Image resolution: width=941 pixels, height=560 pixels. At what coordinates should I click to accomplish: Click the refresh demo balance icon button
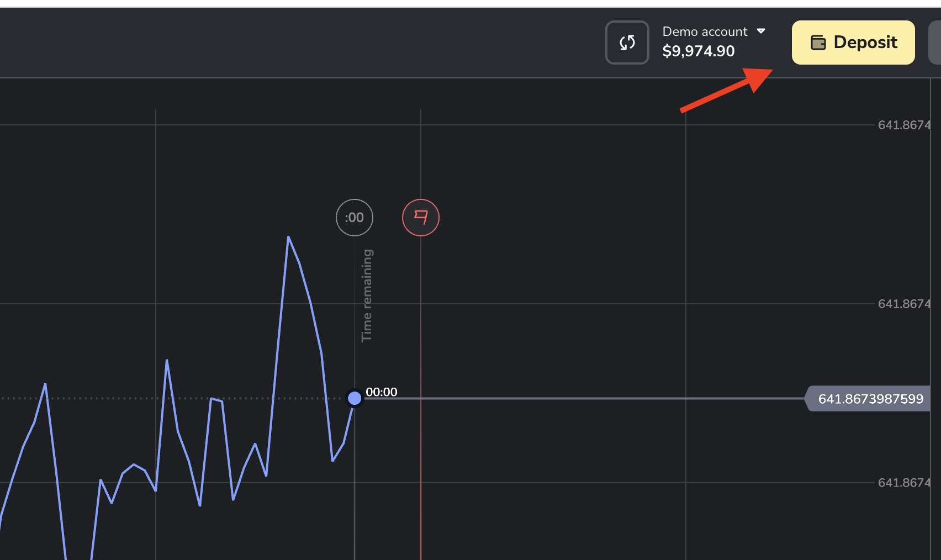pyautogui.click(x=627, y=43)
